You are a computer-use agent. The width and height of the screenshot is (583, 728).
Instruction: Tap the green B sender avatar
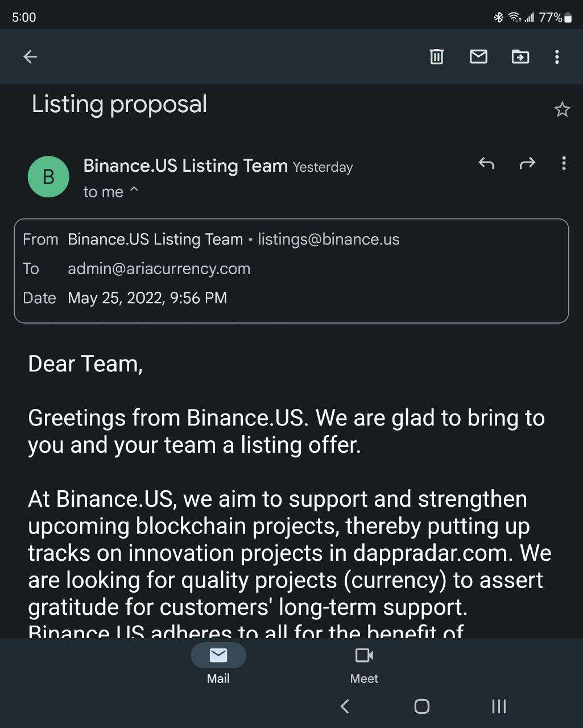[48, 177]
